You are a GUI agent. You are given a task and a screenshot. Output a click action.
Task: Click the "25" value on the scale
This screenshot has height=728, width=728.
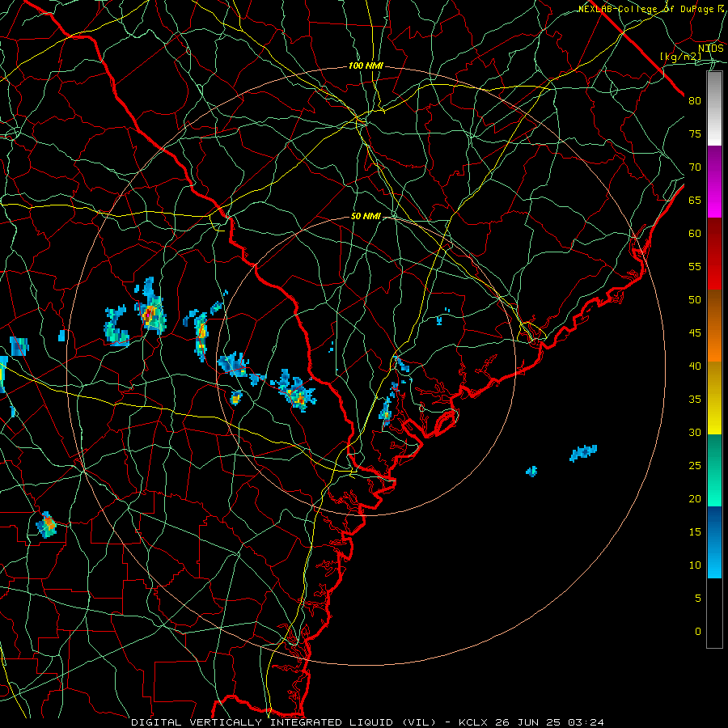tap(695, 466)
